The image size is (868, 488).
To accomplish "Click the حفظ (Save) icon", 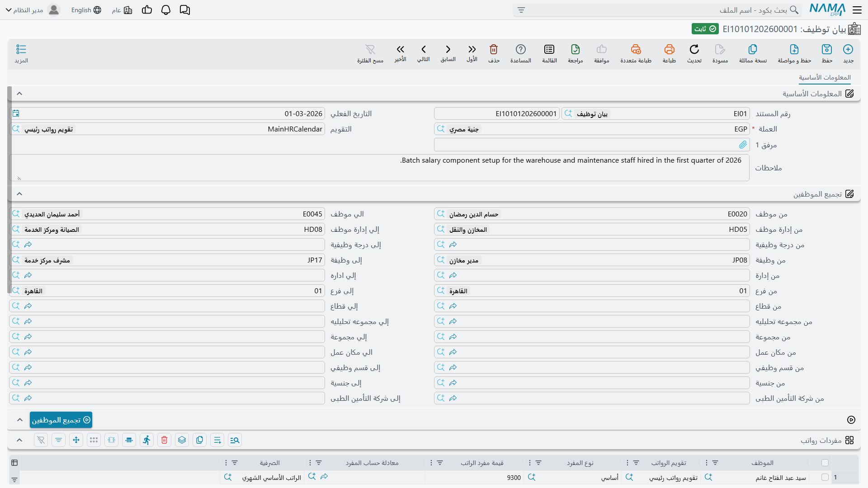I will (x=827, y=49).
